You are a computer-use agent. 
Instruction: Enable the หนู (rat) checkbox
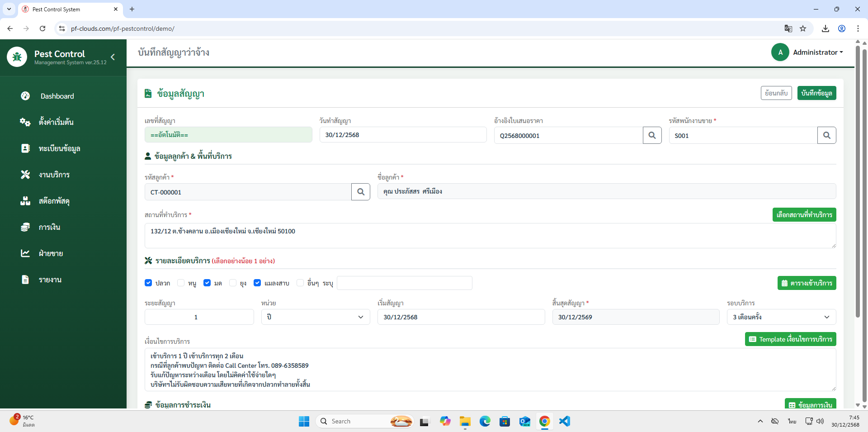click(181, 283)
